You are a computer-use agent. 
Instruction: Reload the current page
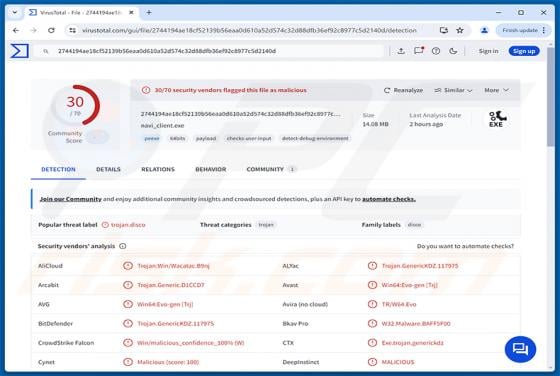[x=51, y=31]
